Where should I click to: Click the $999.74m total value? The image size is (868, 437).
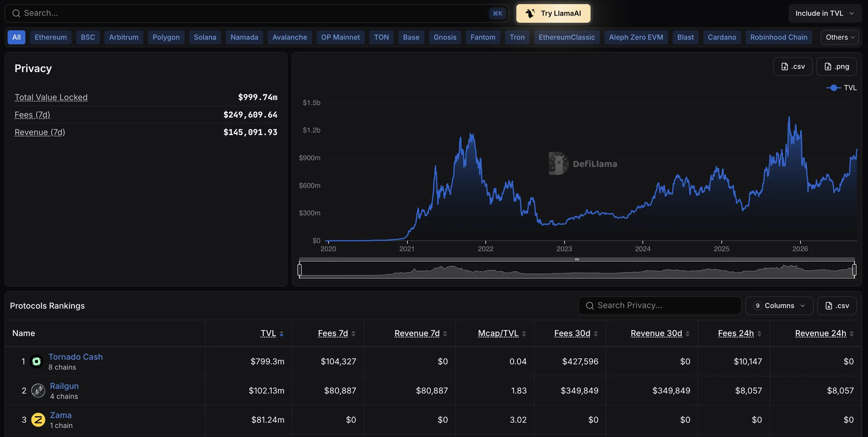258,97
